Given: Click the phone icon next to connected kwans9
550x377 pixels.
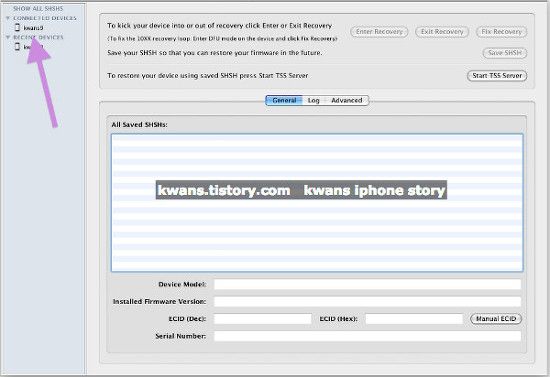Looking at the screenshot, I should (17, 27).
